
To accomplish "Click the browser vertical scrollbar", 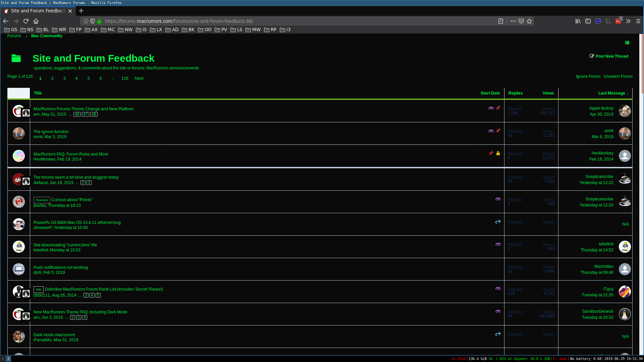I will point(642,64).
